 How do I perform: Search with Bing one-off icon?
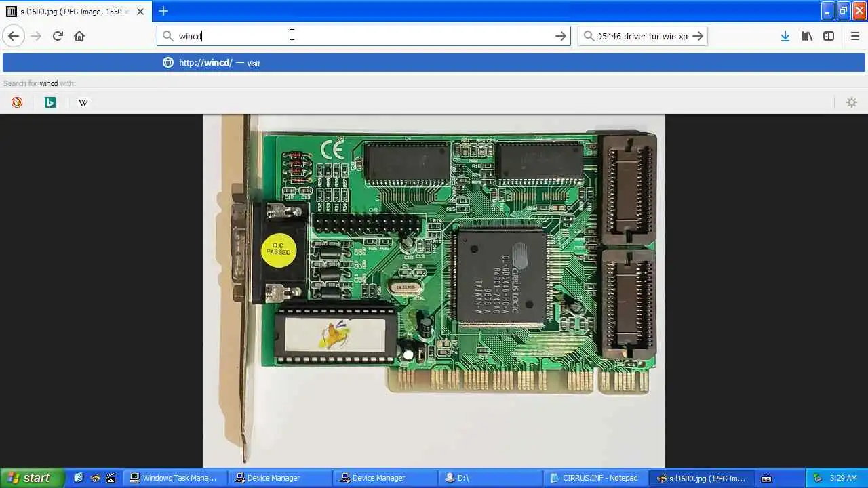tap(50, 102)
